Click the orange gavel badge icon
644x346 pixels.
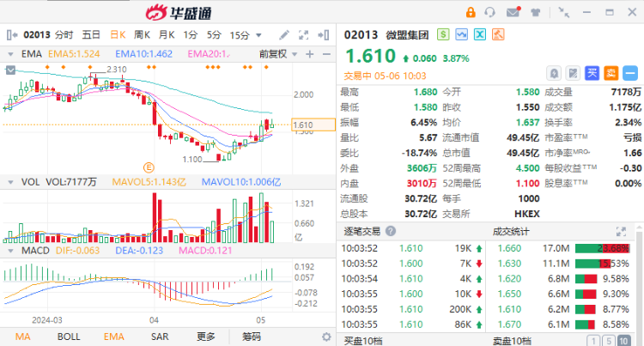498,34
